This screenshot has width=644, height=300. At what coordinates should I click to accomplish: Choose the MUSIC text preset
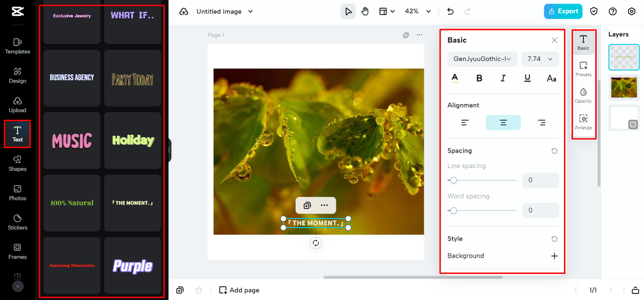click(72, 140)
